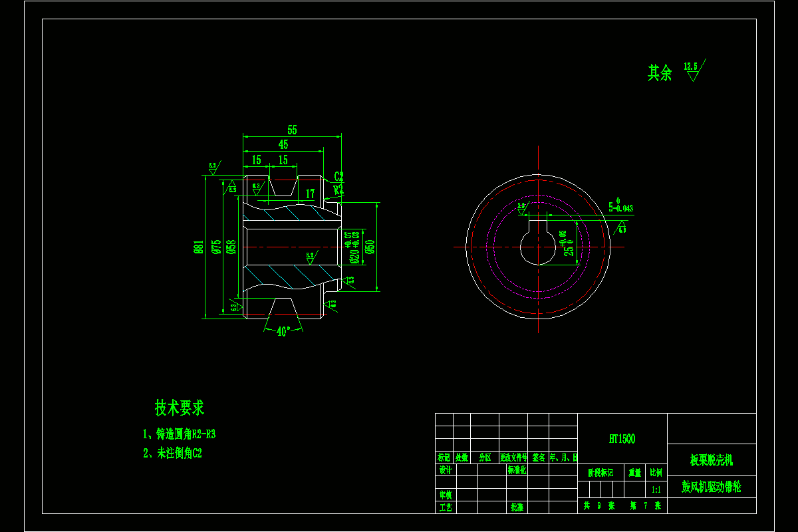Viewport: 798px width, 532px height.
Task: Click the 5 -0.043 keyway width dimension
Action: coord(620,205)
